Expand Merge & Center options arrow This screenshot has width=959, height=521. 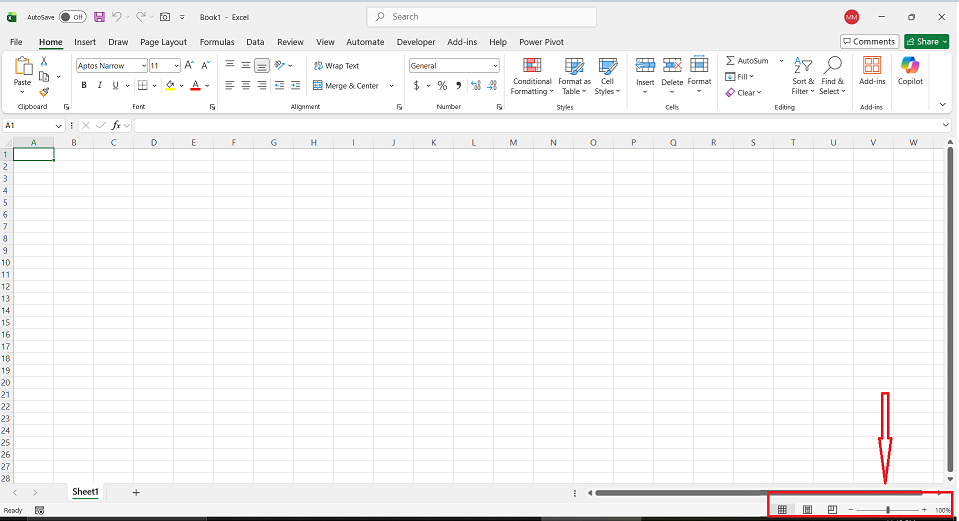[391, 86]
